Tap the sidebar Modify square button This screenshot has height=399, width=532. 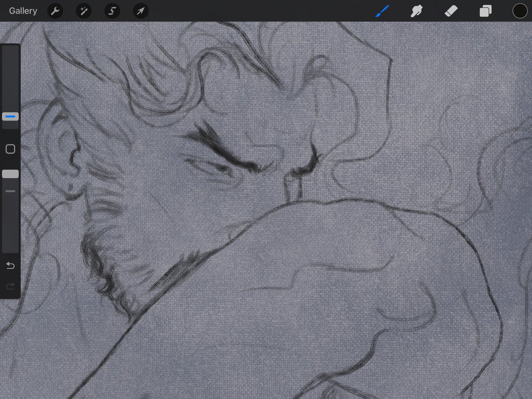[10, 149]
